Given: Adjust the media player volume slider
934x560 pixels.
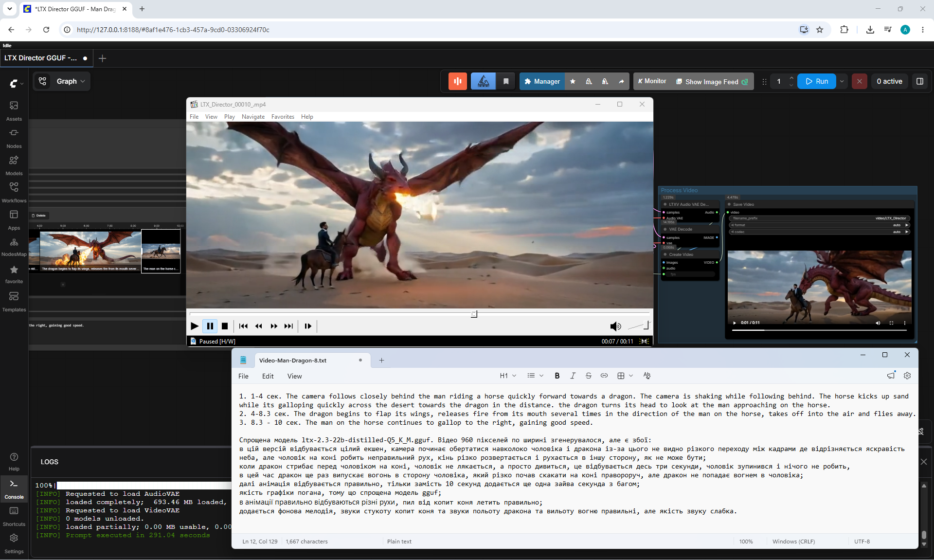Looking at the screenshot, I should click(x=639, y=326).
